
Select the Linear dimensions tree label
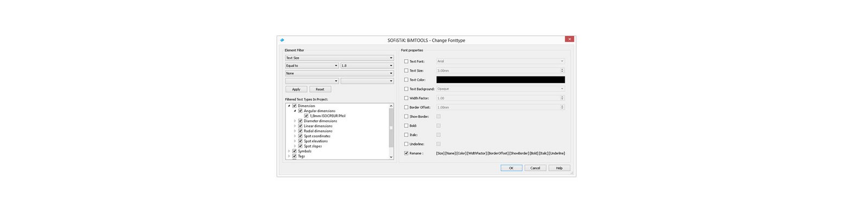click(318, 126)
